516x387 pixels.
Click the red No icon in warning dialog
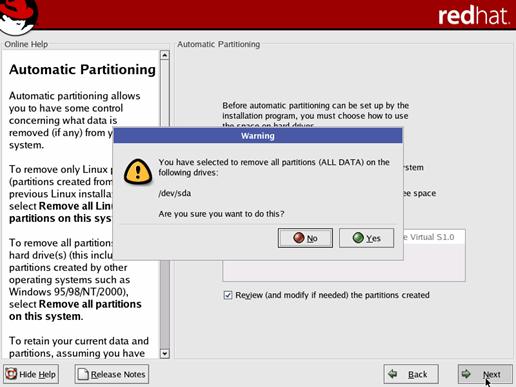[299, 238]
